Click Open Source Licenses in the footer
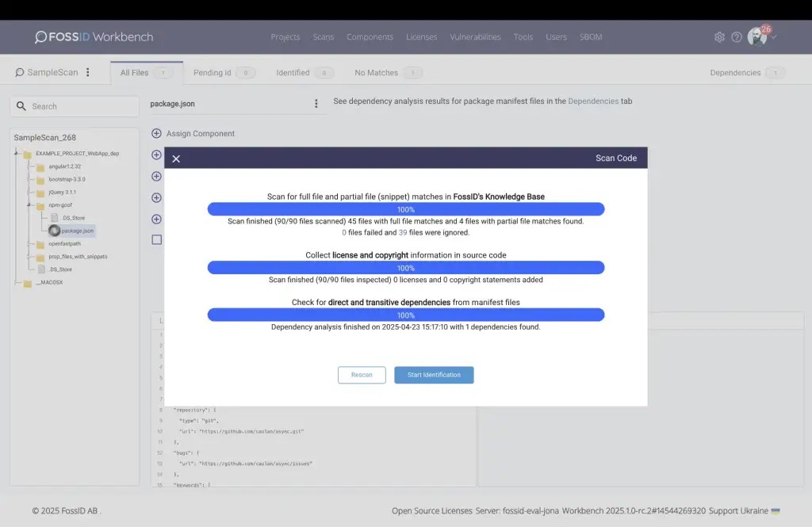Screen dimensions: 812x527 [432, 511]
